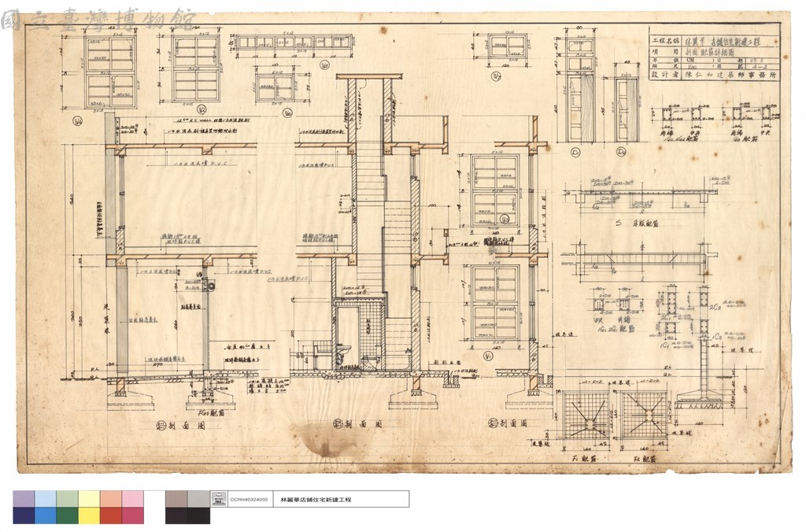The width and height of the screenshot is (806, 532).
Task: Click the circled D1 door marker
Action: click(575, 153)
